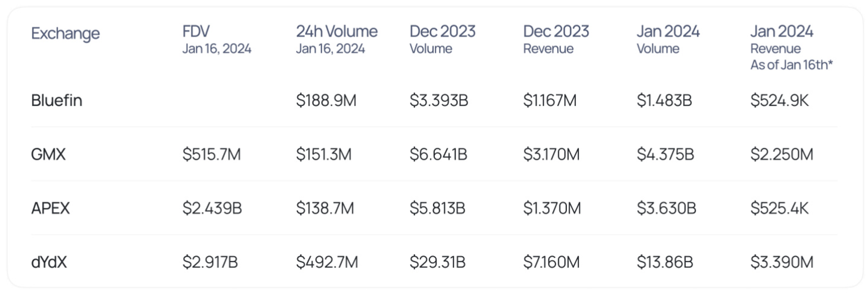868x296 pixels.
Task: Select Bluefin's $524.9K January revenue
Action: 779,100
